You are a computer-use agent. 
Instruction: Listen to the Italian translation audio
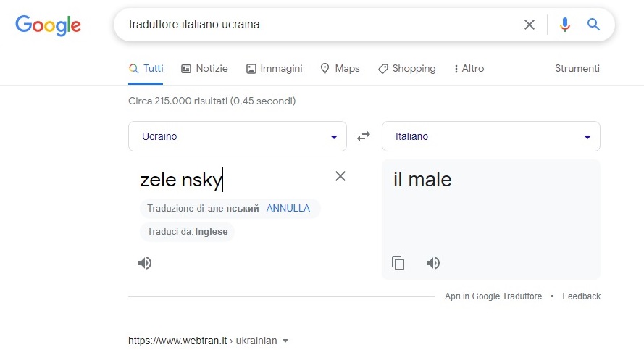click(x=433, y=263)
